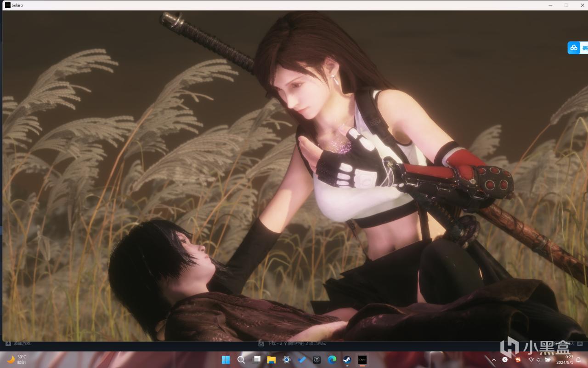
Task: Open the volume control speaker icon
Action: [539, 360]
